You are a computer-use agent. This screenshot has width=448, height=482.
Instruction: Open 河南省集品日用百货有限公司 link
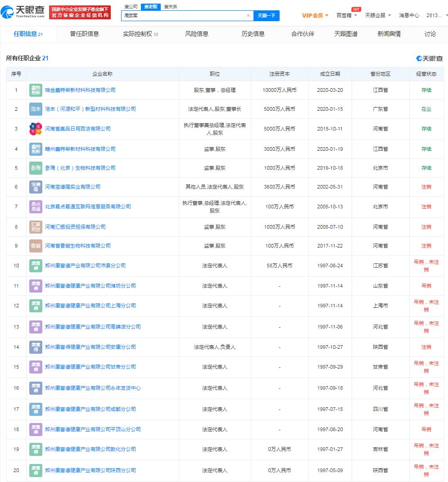click(78, 129)
